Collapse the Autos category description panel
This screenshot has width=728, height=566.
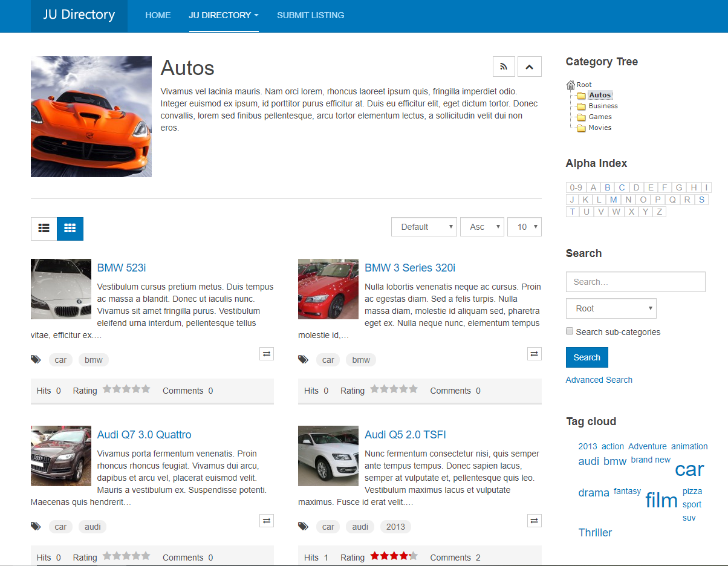click(x=529, y=67)
